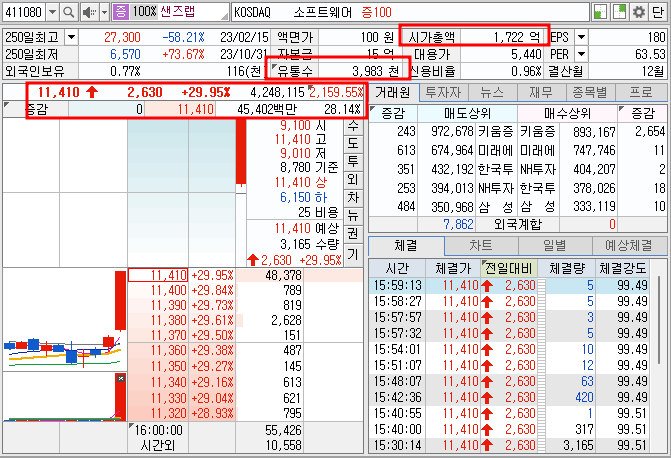Select order book price 11,320

point(157,414)
